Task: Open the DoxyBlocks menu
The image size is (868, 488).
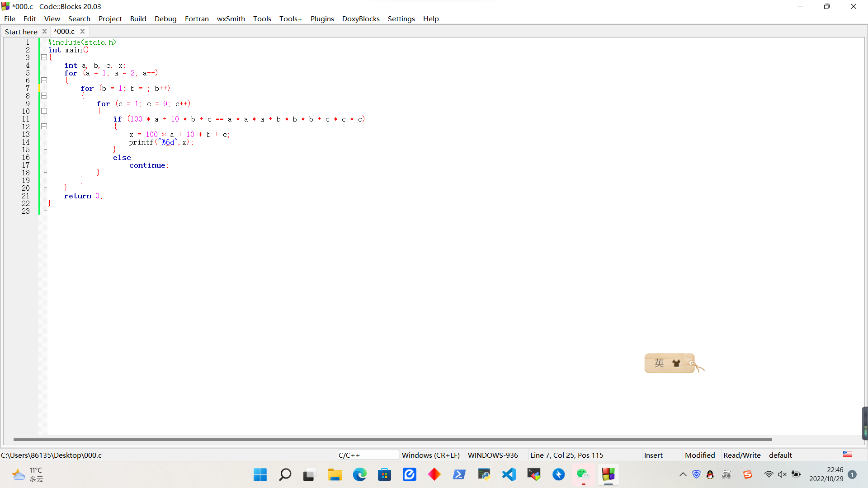Action: [x=360, y=19]
